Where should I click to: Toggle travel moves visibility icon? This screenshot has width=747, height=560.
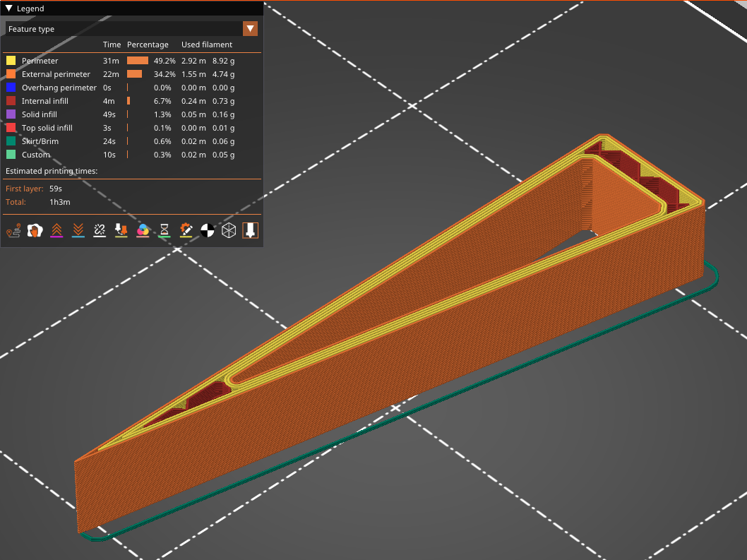click(13, 231)
